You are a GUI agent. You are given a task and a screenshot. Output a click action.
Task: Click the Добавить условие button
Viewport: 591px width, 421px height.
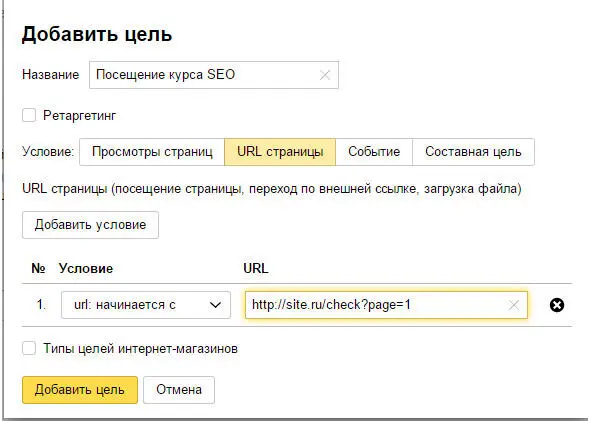pyautogui.click(x=90, y=225)
